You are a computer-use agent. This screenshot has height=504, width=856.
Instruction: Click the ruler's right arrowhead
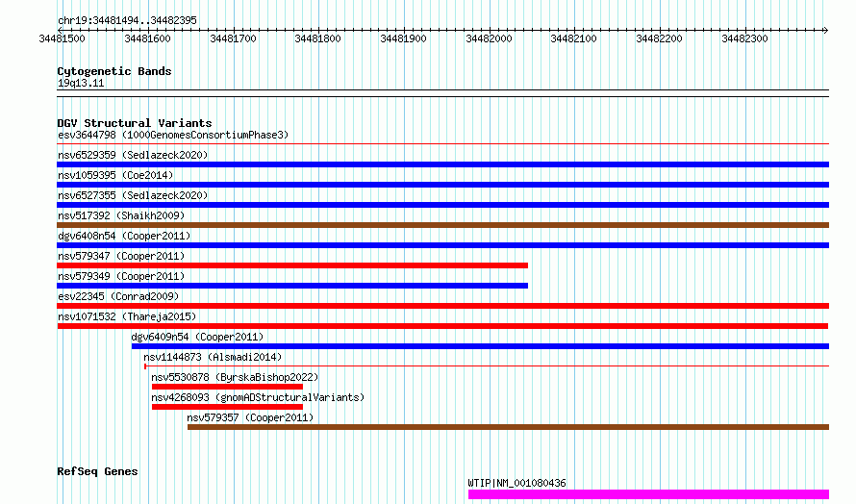tap(826, 30)
